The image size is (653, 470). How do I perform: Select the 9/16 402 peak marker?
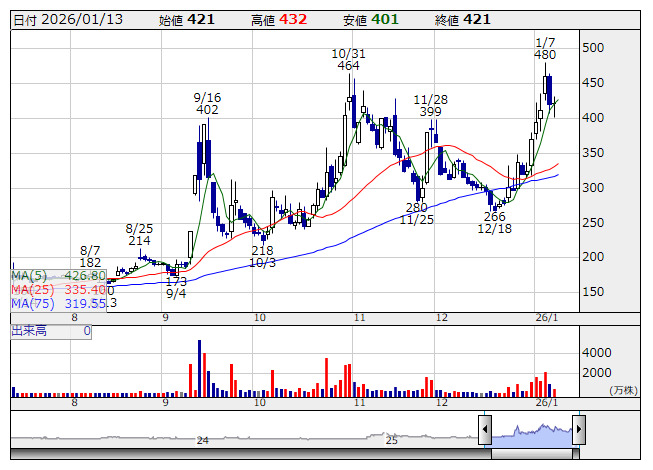point(207,103)
